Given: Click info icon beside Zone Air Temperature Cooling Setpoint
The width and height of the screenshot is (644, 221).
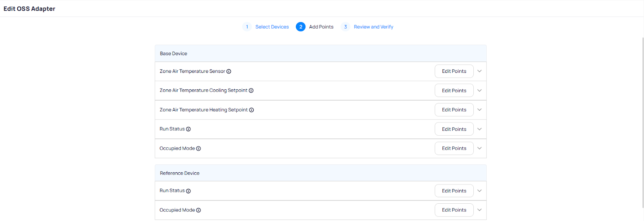Looking at the screenshot, I should point(251,91).
